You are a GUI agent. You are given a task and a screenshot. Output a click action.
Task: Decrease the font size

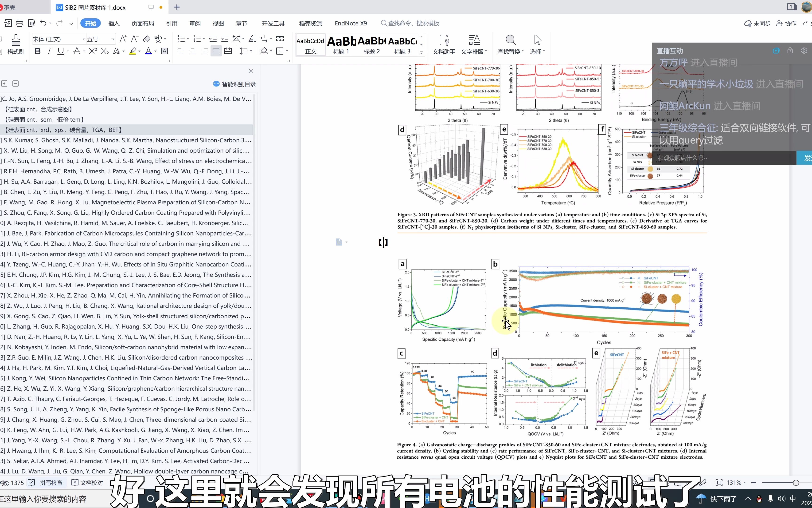(135, 39)
